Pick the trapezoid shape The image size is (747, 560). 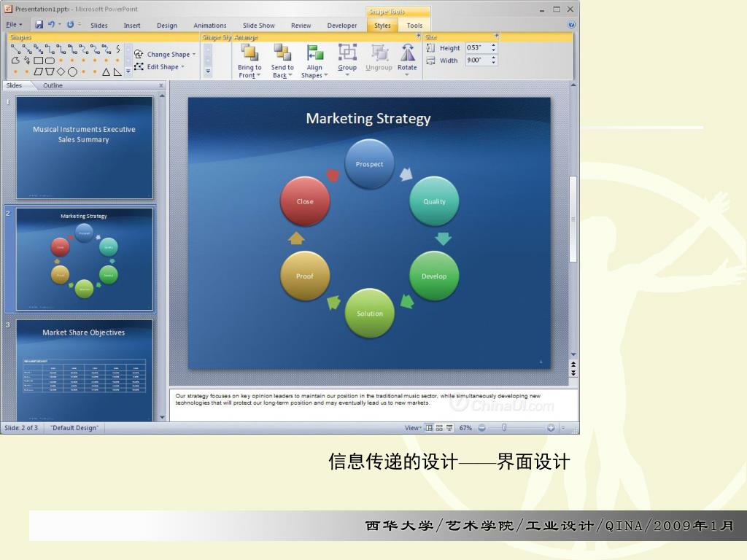coord(50,72)
